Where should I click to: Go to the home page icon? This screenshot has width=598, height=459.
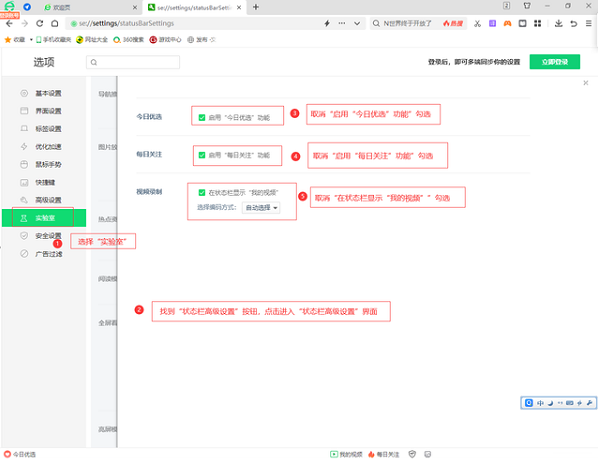tap(55, 23)
